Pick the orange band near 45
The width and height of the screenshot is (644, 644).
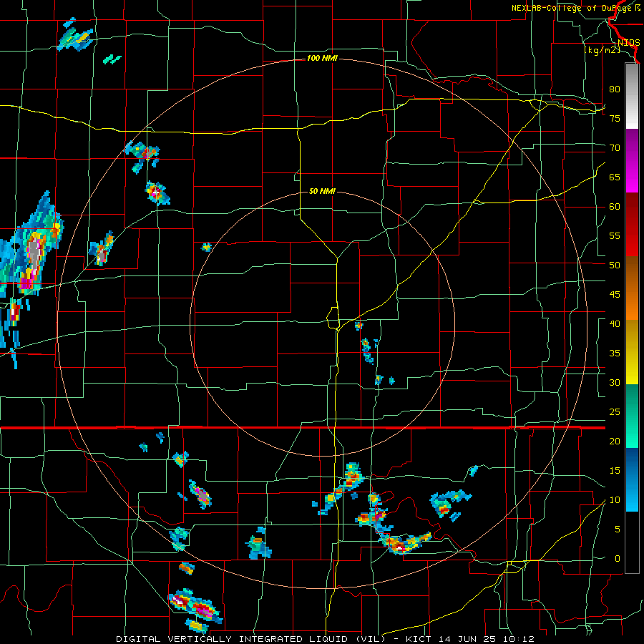tap(632, 304)
